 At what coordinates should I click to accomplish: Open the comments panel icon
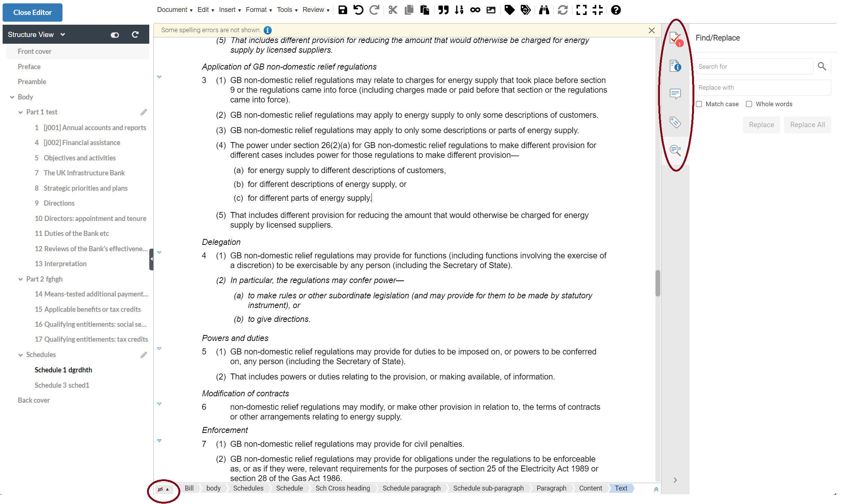click(675, 93)
